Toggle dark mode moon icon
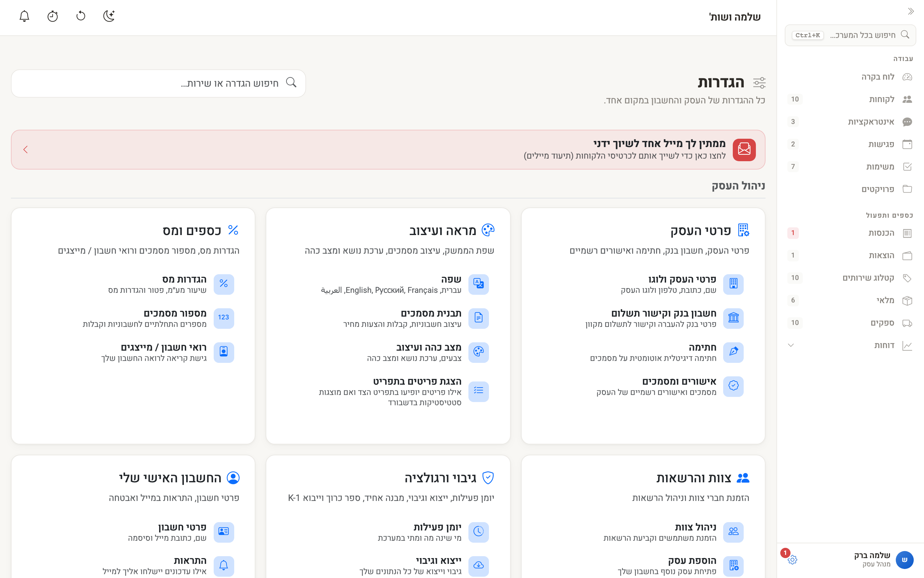924x578 pixels. pos(109,16)
